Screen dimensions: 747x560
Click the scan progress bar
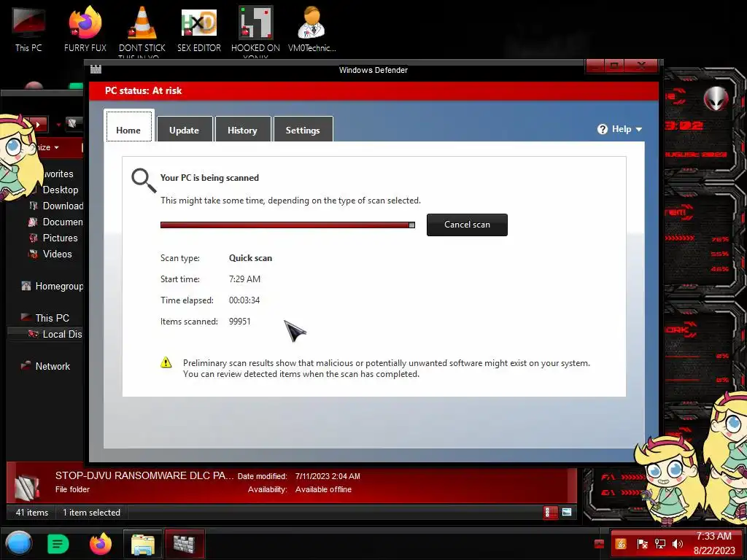coord(287,225)
